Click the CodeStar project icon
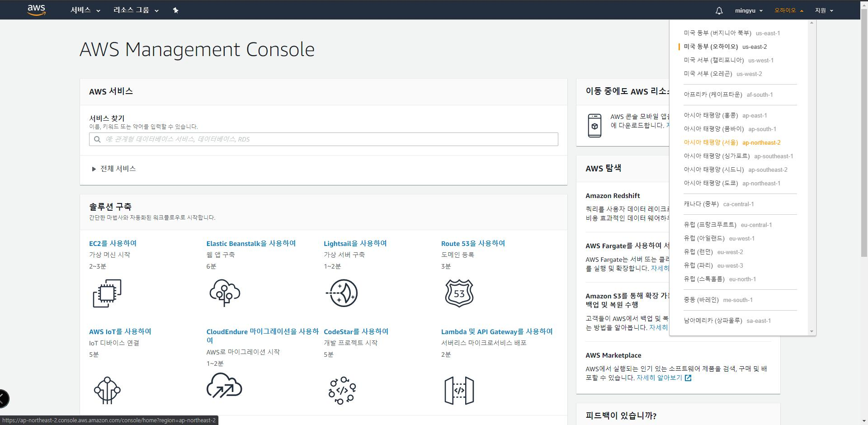The height and width of the screenshot is (425, 868). coord(342,390)
